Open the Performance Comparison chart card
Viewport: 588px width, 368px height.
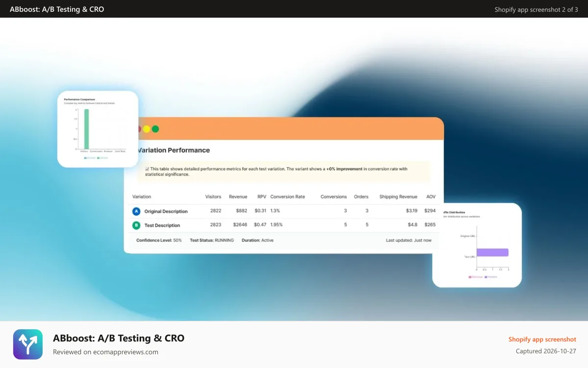tap(98, 129)
